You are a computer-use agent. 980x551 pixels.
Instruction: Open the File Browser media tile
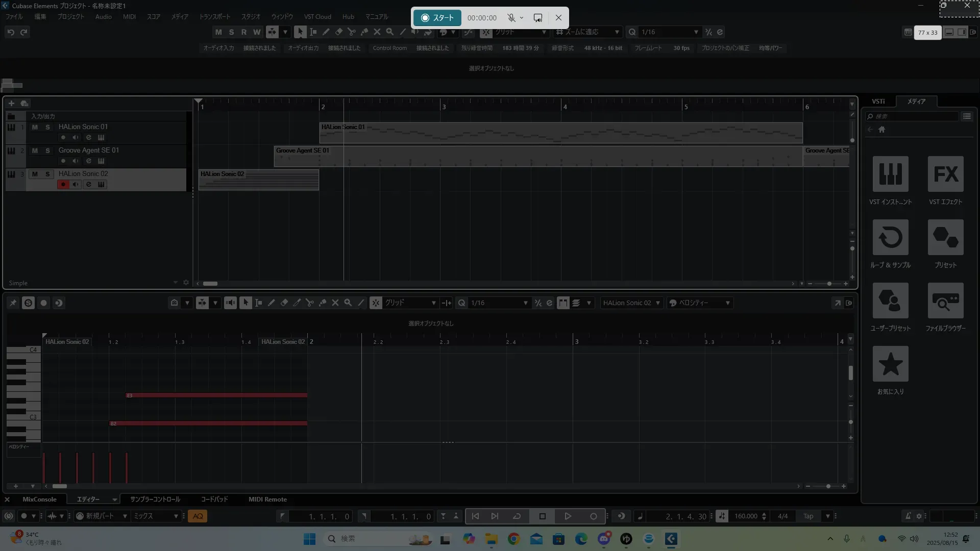945,301
